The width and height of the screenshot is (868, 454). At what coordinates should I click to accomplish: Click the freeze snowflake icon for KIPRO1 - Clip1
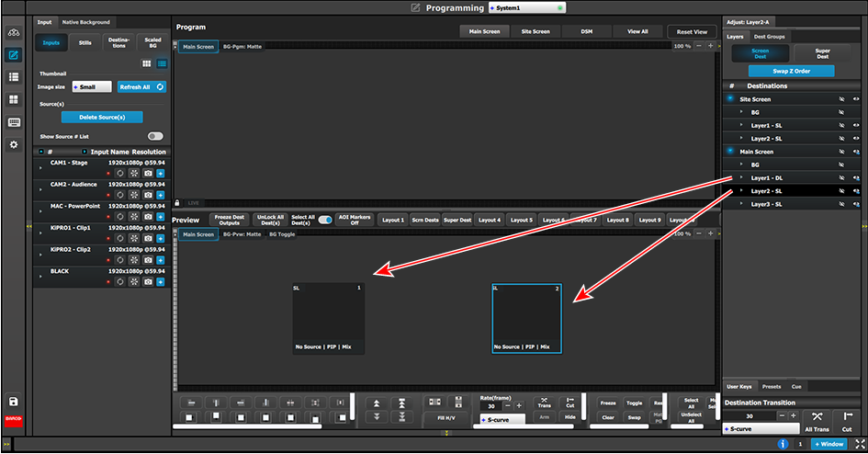click(134, 238)
